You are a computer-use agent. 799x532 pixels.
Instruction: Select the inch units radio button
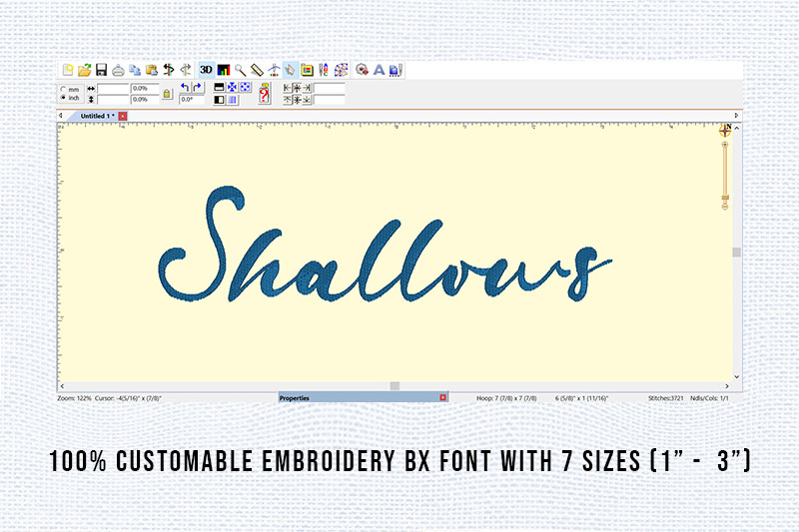[63, 97]
